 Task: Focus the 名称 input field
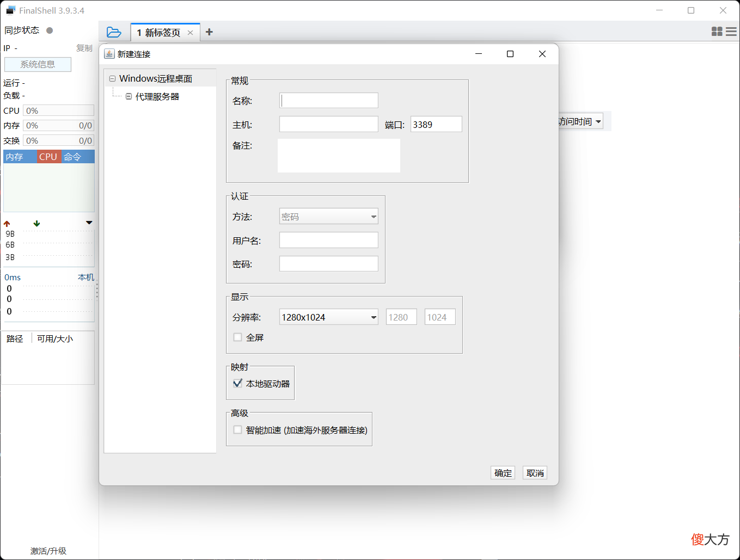(x=329, y=100)
